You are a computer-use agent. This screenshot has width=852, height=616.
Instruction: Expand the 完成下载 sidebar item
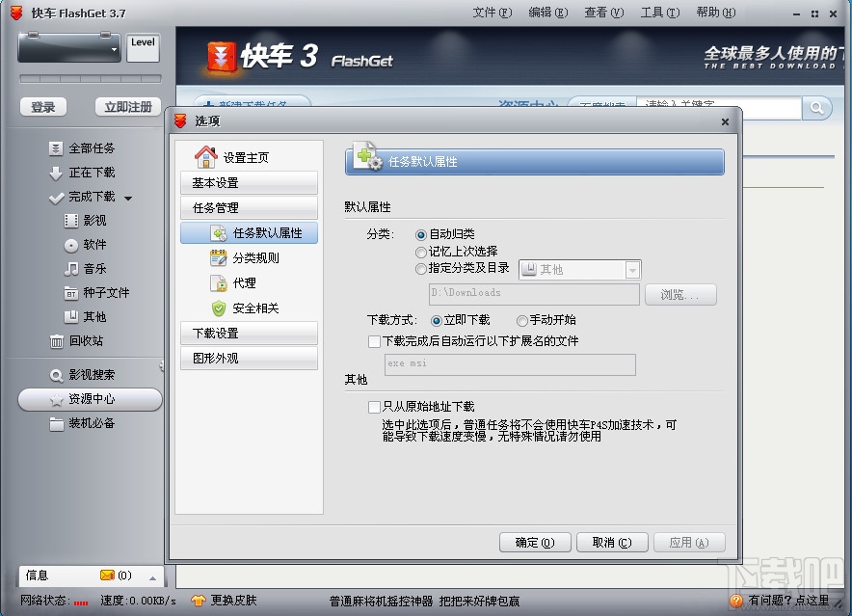[x=127, y=196]
